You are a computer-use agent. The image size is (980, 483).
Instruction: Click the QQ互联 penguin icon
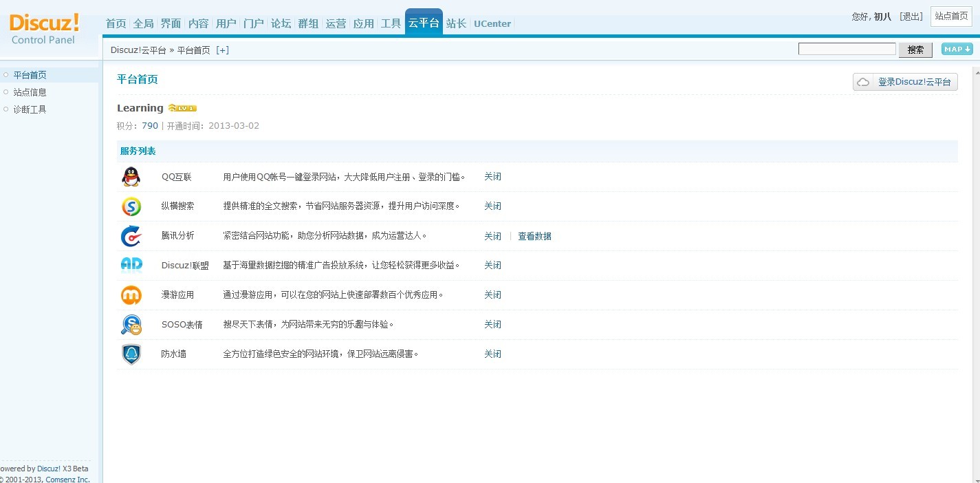pos(131,177)
